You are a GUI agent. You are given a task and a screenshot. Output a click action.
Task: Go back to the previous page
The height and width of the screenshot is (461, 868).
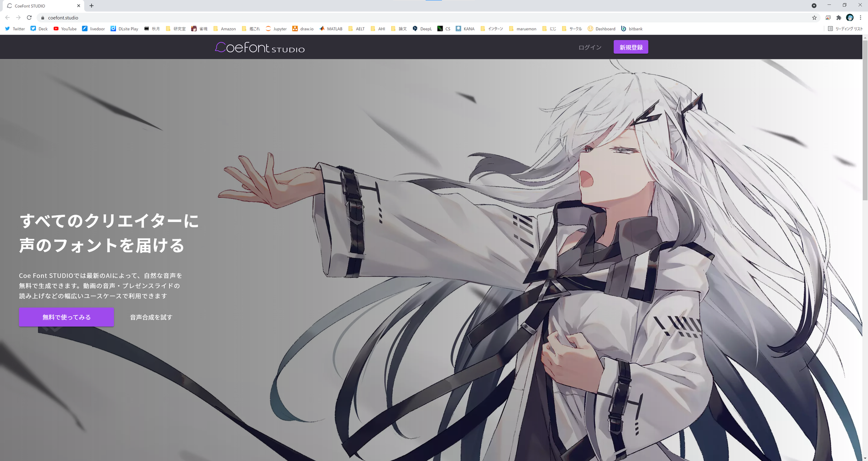click(x=8, y=18)
